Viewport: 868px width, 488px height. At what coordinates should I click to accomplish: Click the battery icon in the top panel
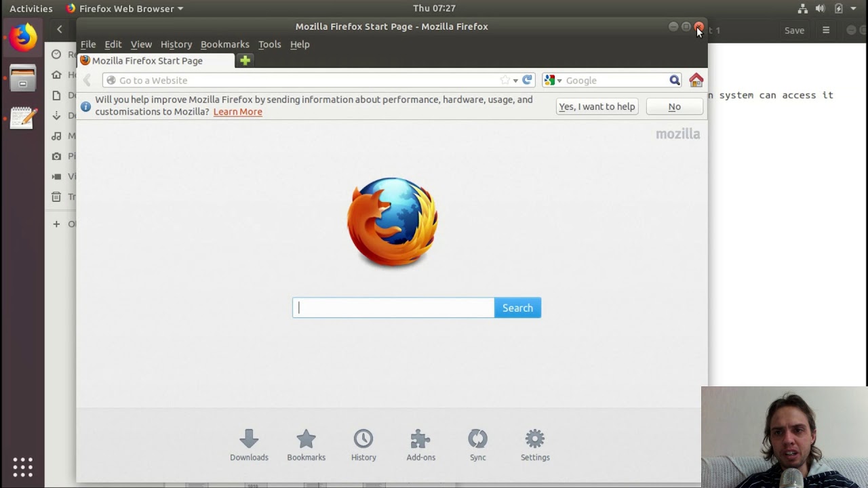pos(838,9)
